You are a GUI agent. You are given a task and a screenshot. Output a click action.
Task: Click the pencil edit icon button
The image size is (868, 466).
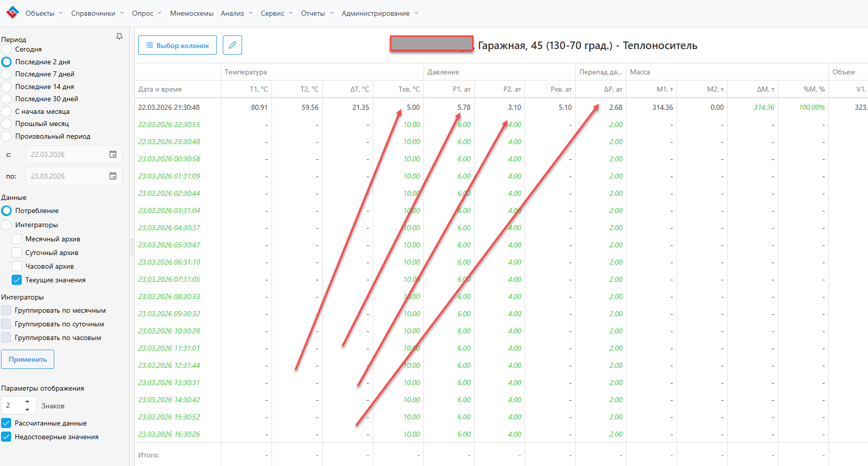pyautogui.click(x=232, y=45)
